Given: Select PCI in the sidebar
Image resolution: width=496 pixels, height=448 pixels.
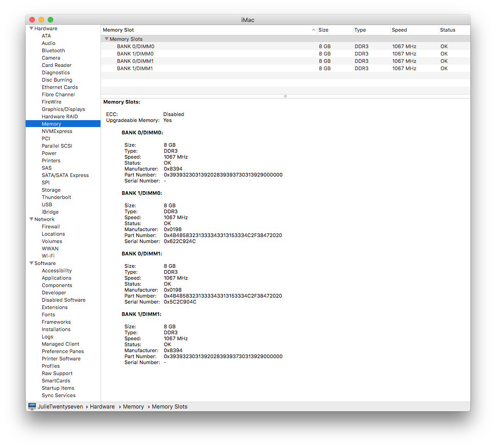Looking at the screenshot, I should [46, 138].
